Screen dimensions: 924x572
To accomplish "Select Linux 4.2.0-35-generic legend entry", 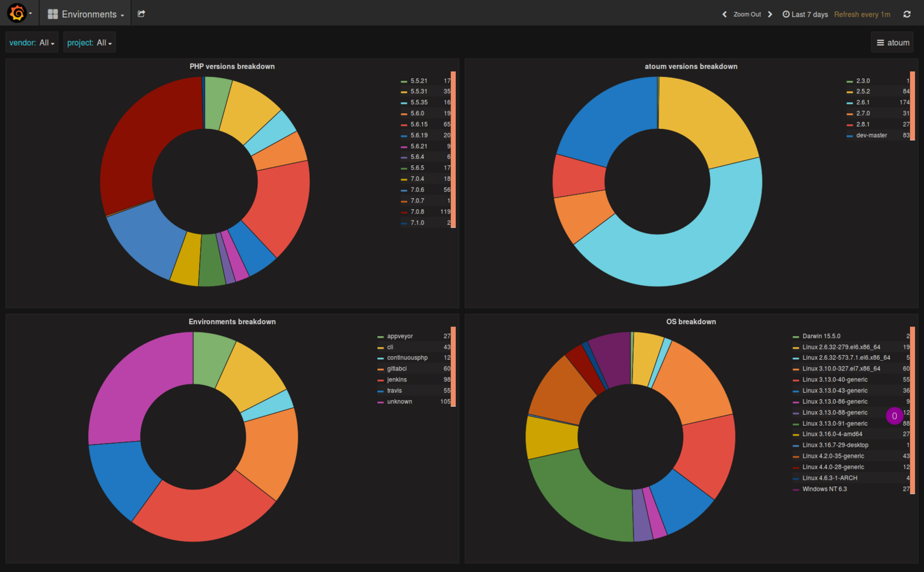I will click(x=833, y=456).
